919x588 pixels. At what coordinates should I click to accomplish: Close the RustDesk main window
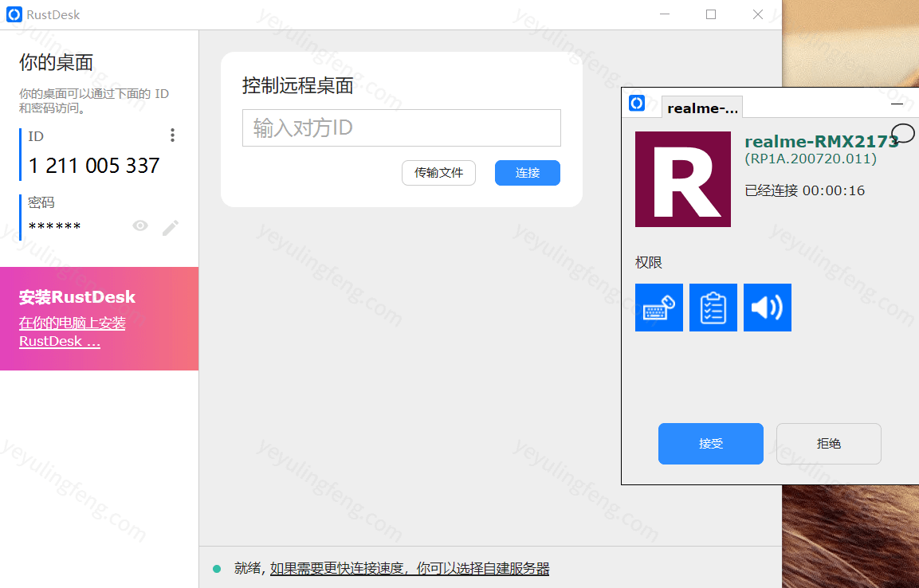pyautogui.click(x=758, y=14)
